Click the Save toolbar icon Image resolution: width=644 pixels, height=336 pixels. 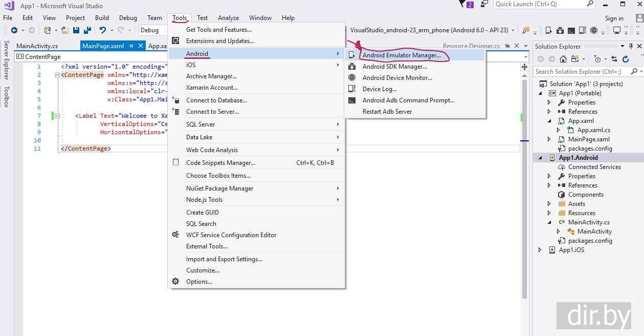click(76, 30)
